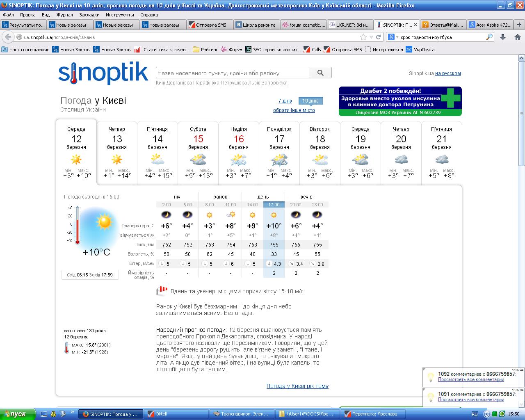Click the city name search field
Screen dimensions: 525x420
pyautogui.click(x=232, y=73)
